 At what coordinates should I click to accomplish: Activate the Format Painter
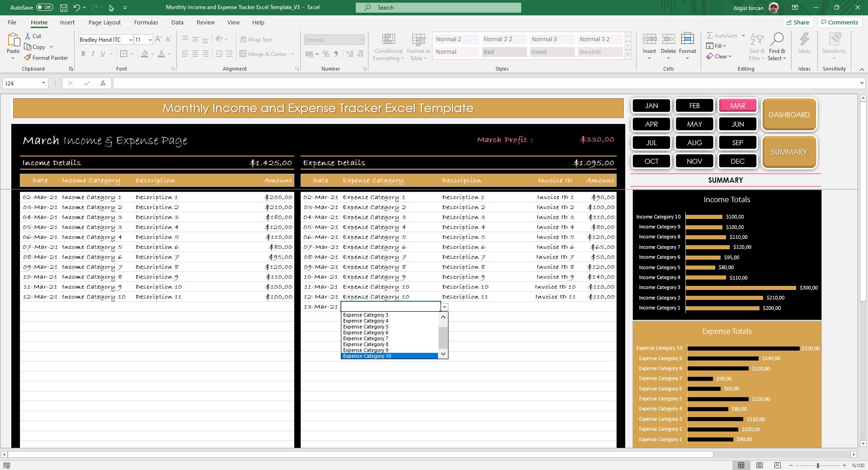pyautogui.click(x=47, y=57)
